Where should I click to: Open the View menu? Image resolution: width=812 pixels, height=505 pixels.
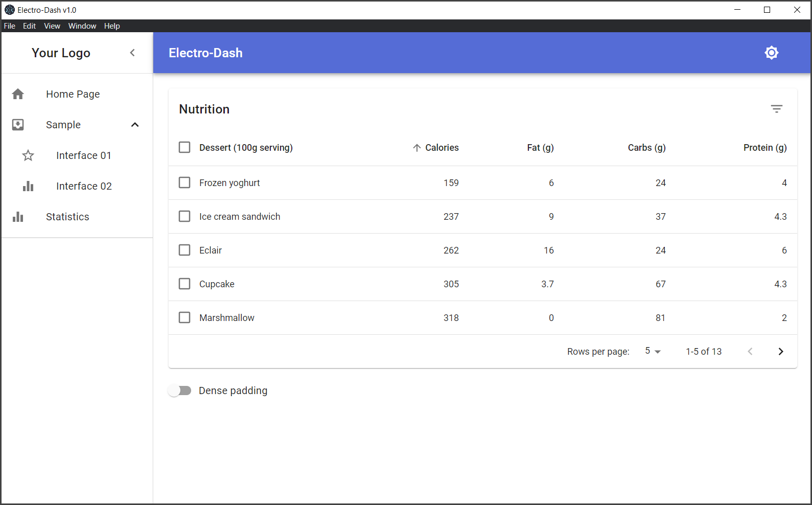coord(52,26)
